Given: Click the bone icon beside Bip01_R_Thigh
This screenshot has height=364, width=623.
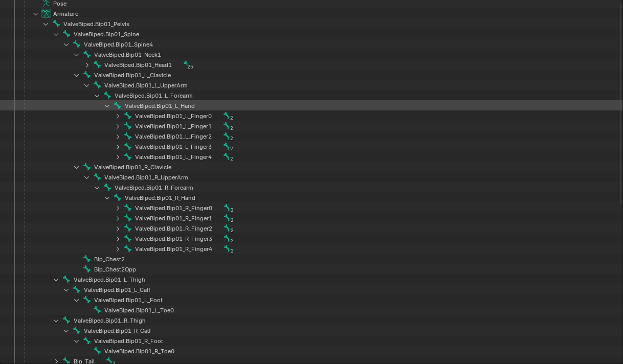Looking at the screenshot, I should point(66,321).
